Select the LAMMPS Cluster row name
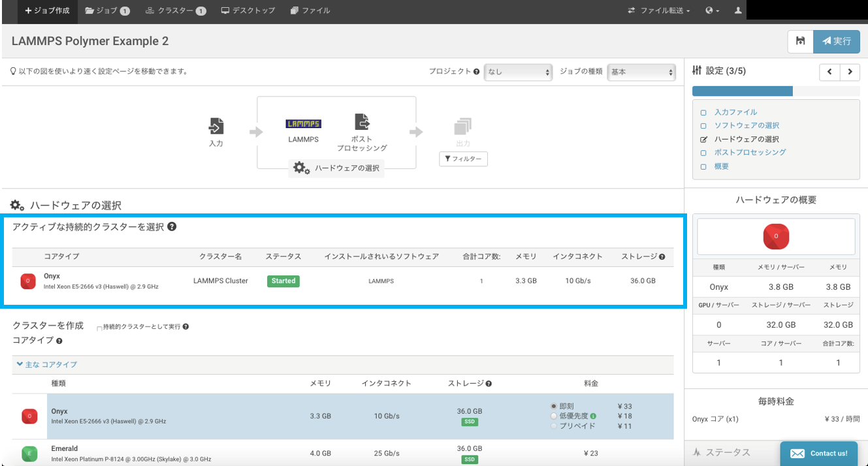The image size is (868, 466). [x=221, y=281]
